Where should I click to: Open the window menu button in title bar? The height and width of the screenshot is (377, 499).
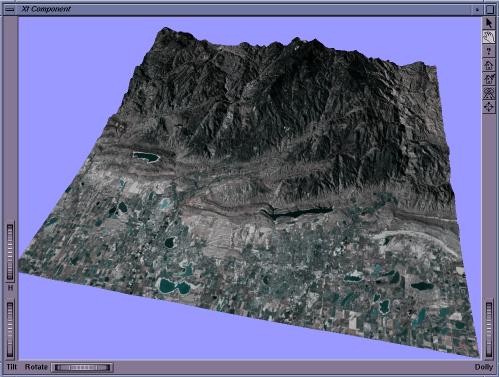tap(10, 9)
